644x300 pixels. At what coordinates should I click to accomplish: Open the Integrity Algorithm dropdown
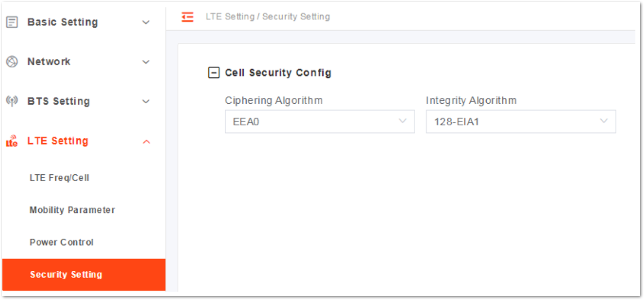(x=521, y=121)
